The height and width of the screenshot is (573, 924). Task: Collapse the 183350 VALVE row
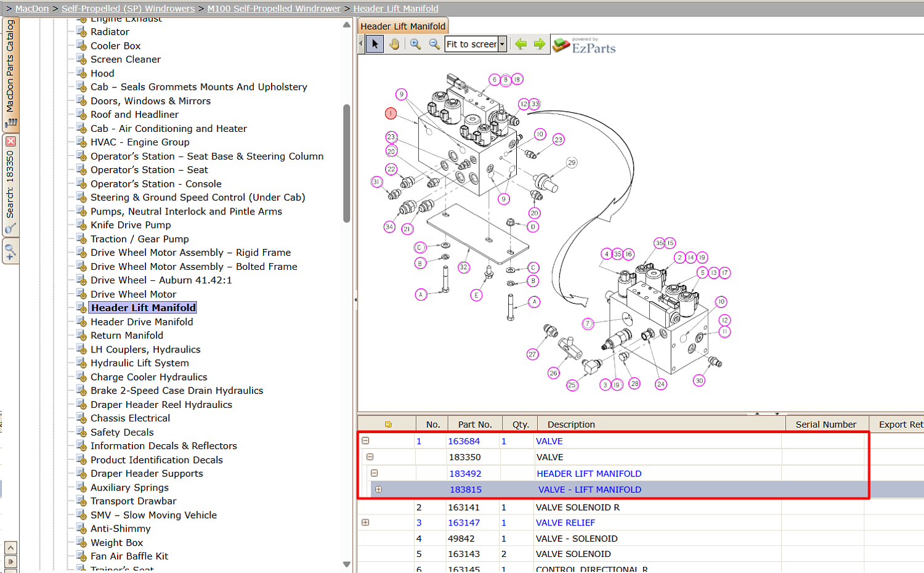pos(370,457)
